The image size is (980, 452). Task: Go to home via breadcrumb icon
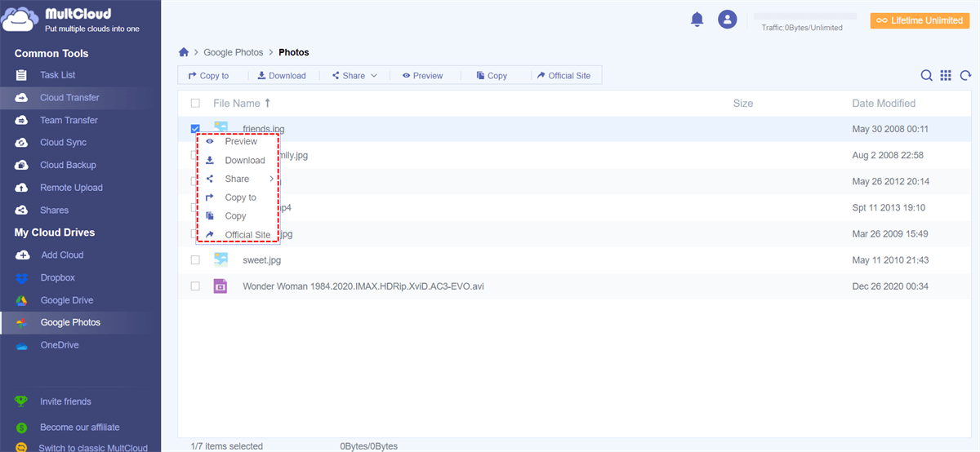184,52
